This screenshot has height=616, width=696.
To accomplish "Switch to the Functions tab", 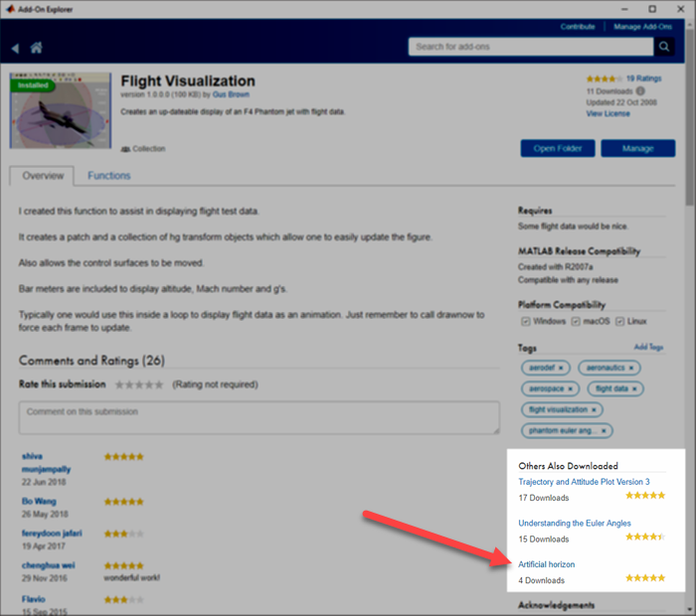I will click(108, 176).
